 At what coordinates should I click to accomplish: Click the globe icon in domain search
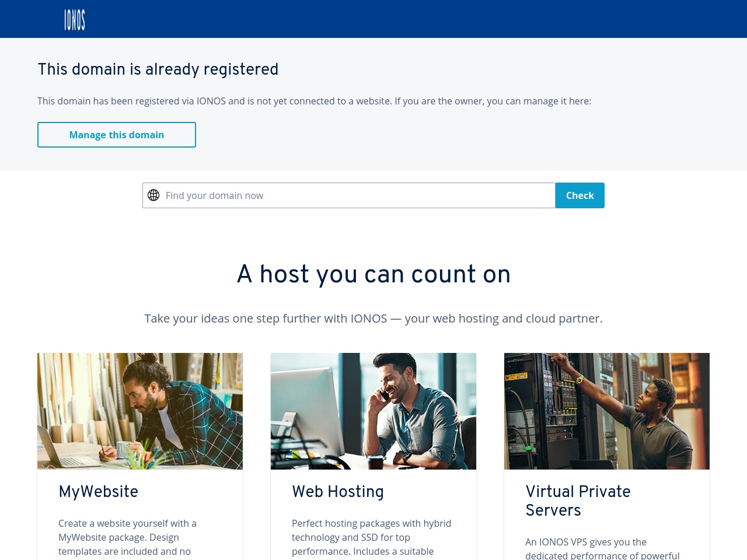click(153, 195)
